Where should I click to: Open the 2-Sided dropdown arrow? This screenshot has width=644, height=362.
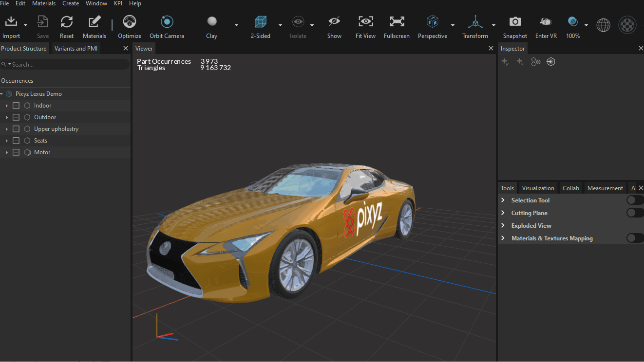(x=280, y=25)
